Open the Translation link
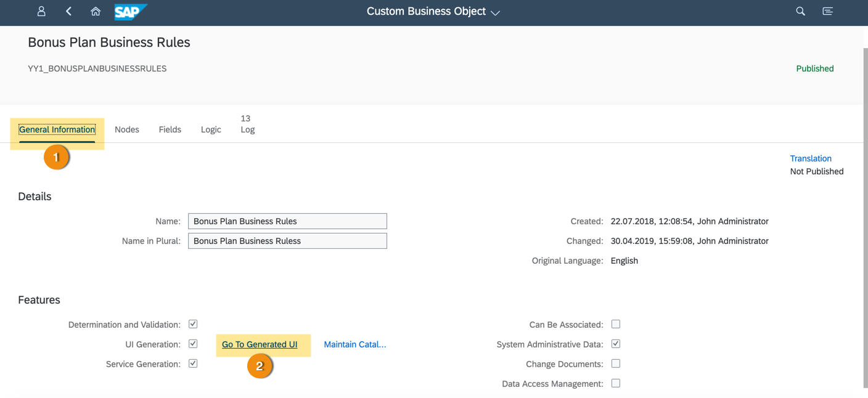The height and width of the screenshot is (398, 868). tap(811, 158)
